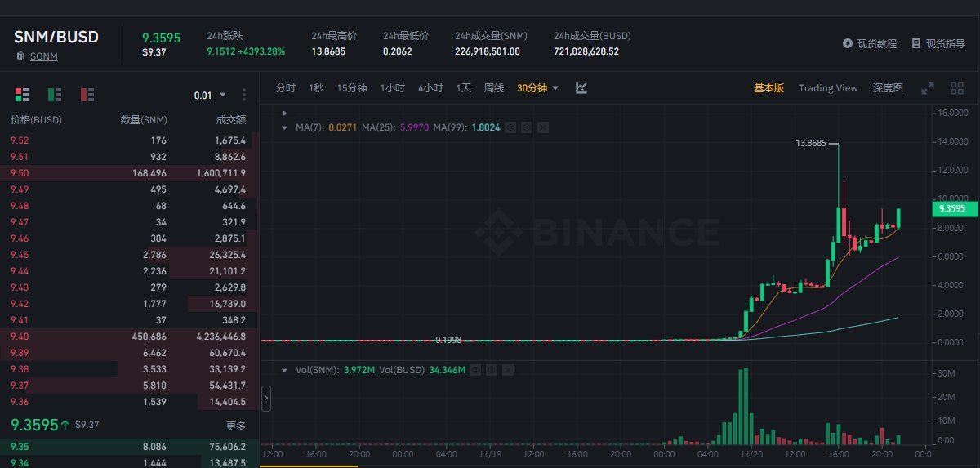Open the 30分钟 interval dropdown
The width and height of the screenshot is (980, 468).
(x=537, y=88)
